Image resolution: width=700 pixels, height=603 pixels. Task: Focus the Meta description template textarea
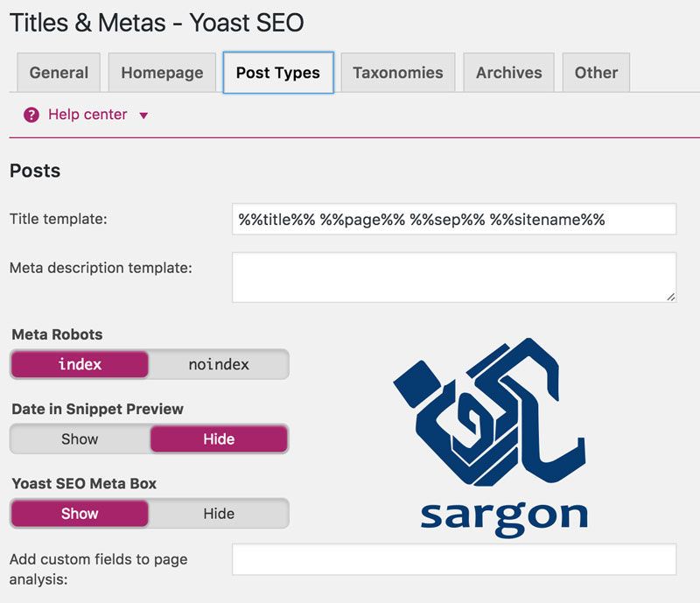tap(454, 277)
